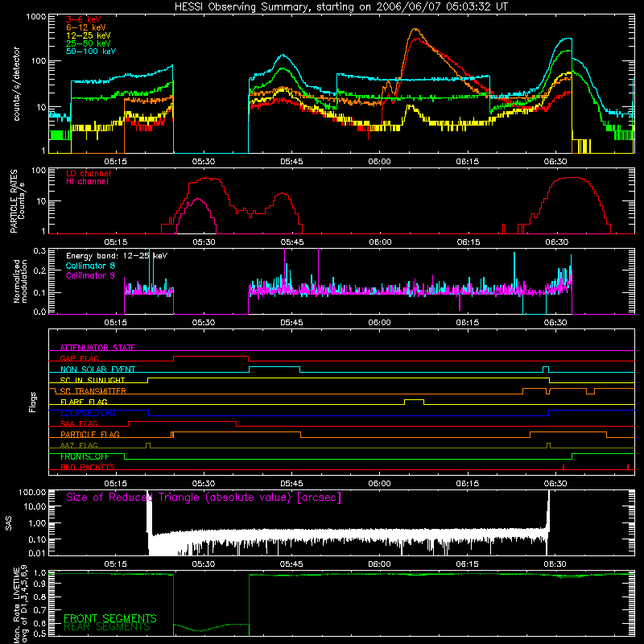Click the 0.3 tick on modulation axis
This screenshot has width=644, height=644.
coord(39,251)
